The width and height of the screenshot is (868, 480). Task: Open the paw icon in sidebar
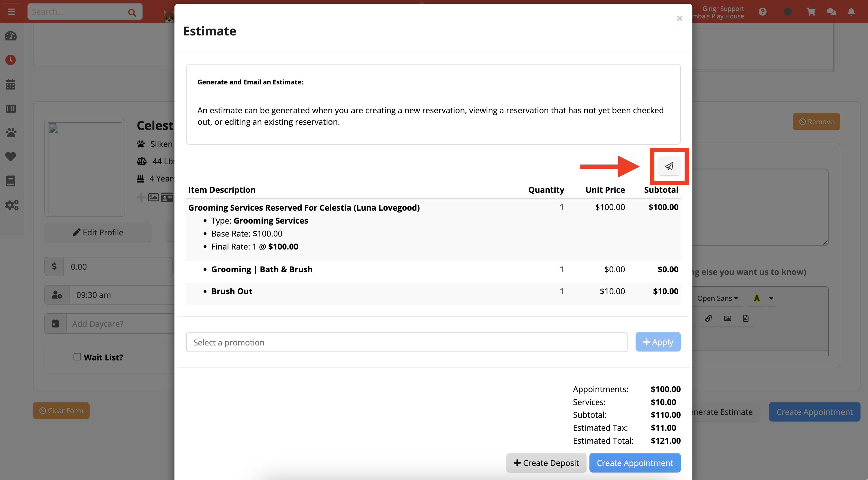(x=11, y=133)
